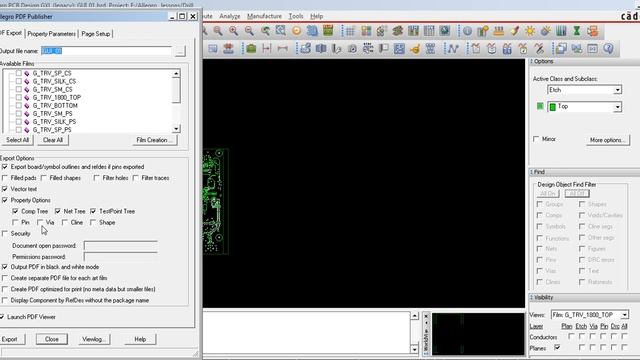Click the browse button beside Output file name
Screen dimensions: 640x360
click(x=180, y=51)
